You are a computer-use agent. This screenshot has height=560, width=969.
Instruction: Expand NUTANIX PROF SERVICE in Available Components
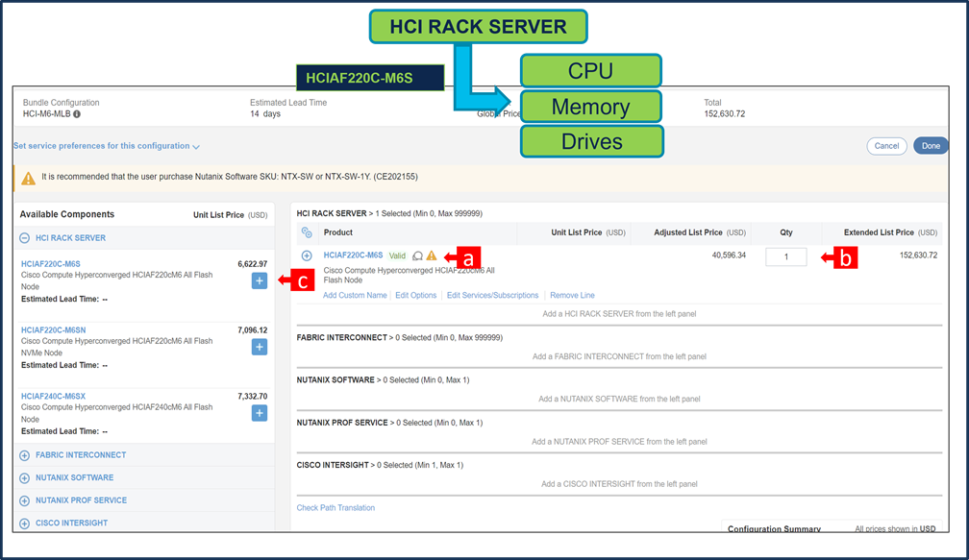[x=25, y=500]
